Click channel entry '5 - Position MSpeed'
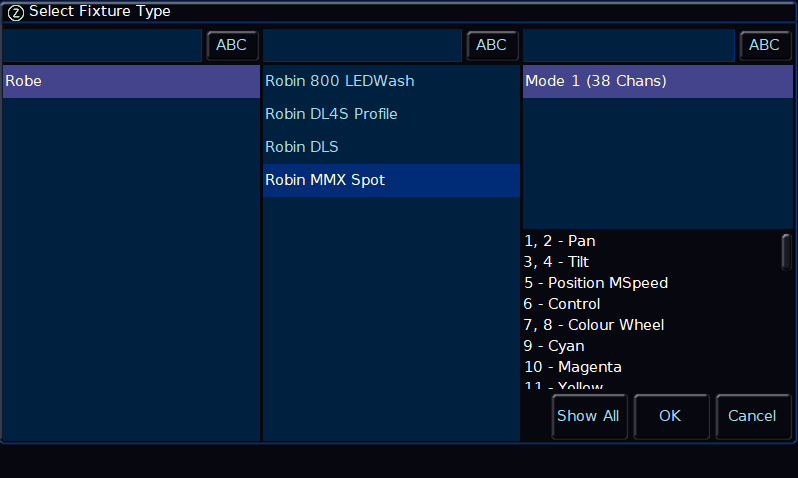The height and width of the screenshot is (478, 798). (x=596, y=283)
